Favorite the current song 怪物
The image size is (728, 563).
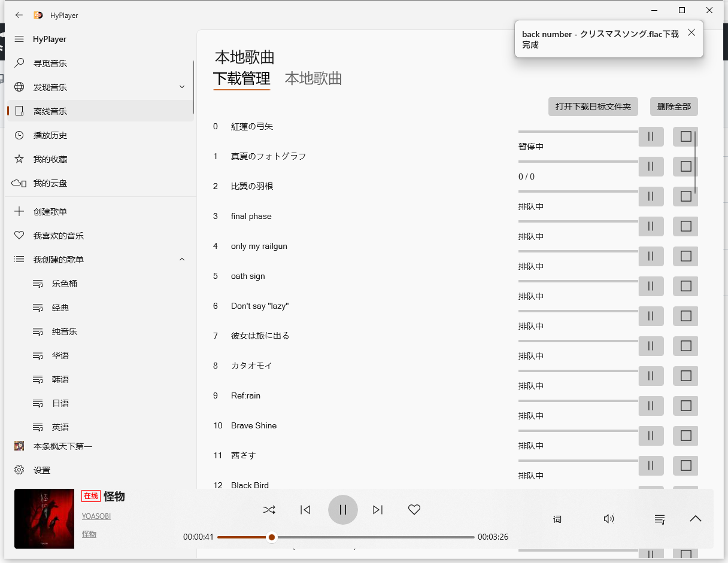[x=414, y=510]
